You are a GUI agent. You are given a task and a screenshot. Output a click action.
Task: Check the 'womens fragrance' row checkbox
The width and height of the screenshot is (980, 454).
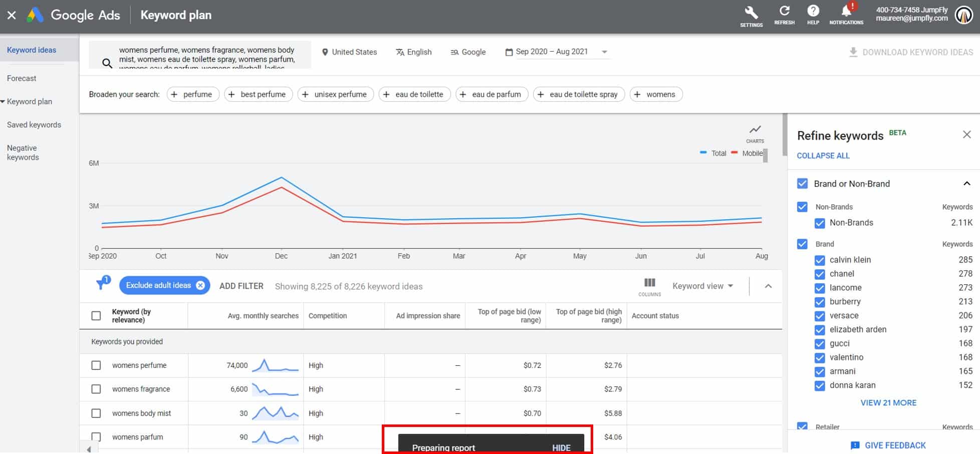click(96, 389)
